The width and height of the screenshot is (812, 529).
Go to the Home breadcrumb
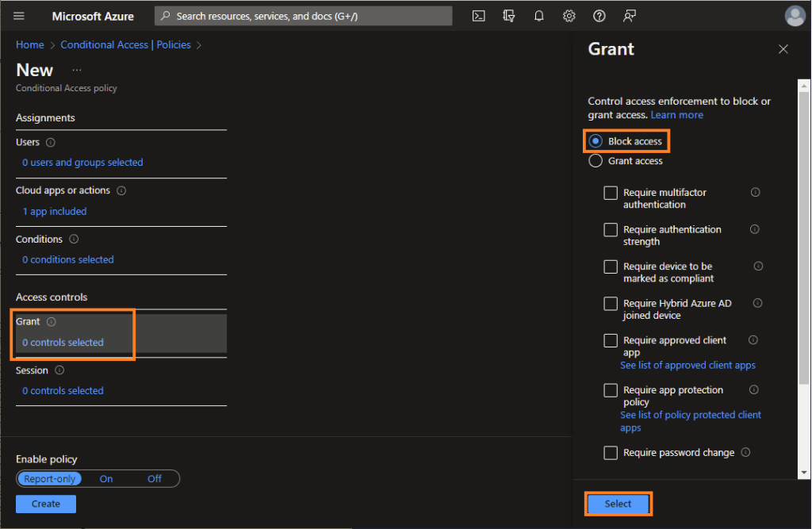pos(29,44)
